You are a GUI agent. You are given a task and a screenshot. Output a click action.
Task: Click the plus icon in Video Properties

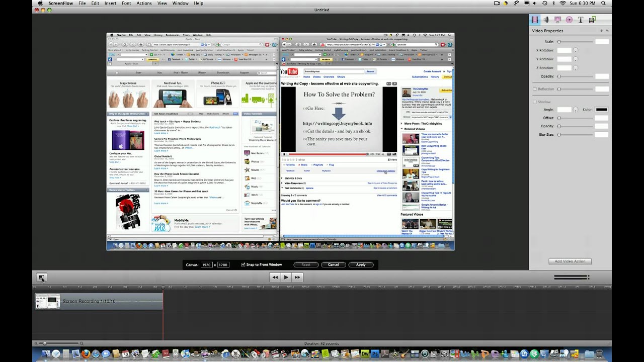(601, 31)
